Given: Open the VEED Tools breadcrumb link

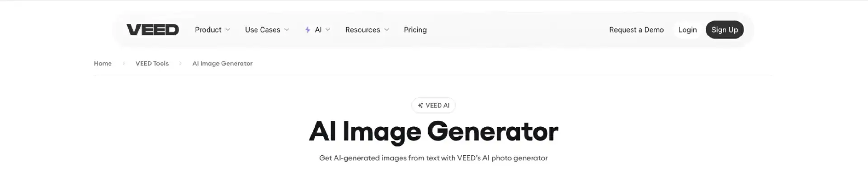Looking at the screenshot, I should pyautogui.click(x=152, y=64).
